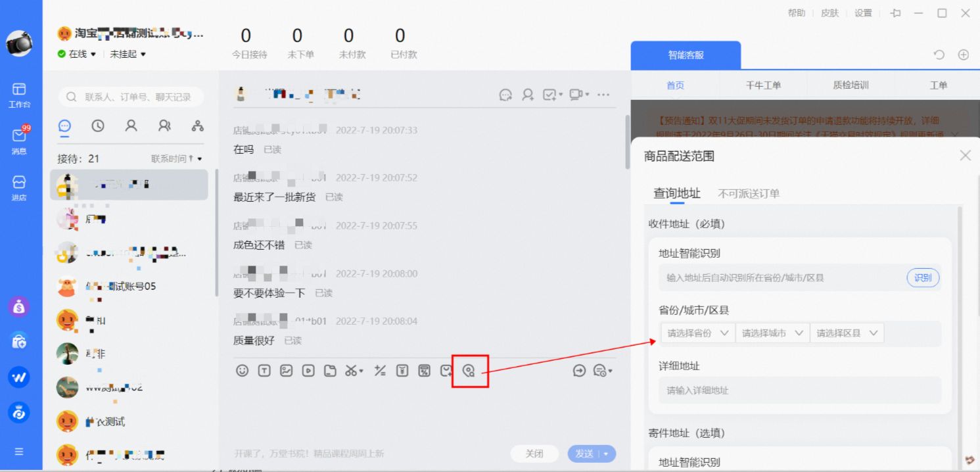This screenshot has height=472, width=980.
Task: Click the shopping bag add icon
Action: [446, 371]
